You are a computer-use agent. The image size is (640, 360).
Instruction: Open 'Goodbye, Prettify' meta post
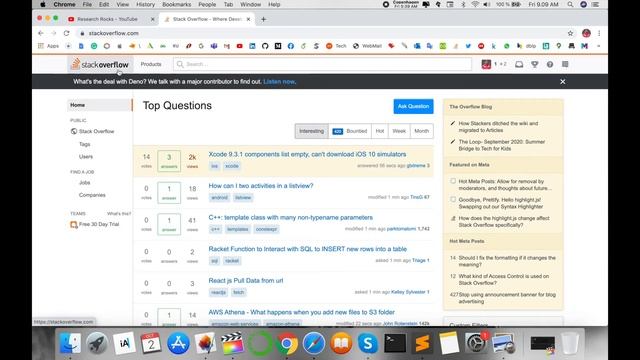(x=501, y=203)
